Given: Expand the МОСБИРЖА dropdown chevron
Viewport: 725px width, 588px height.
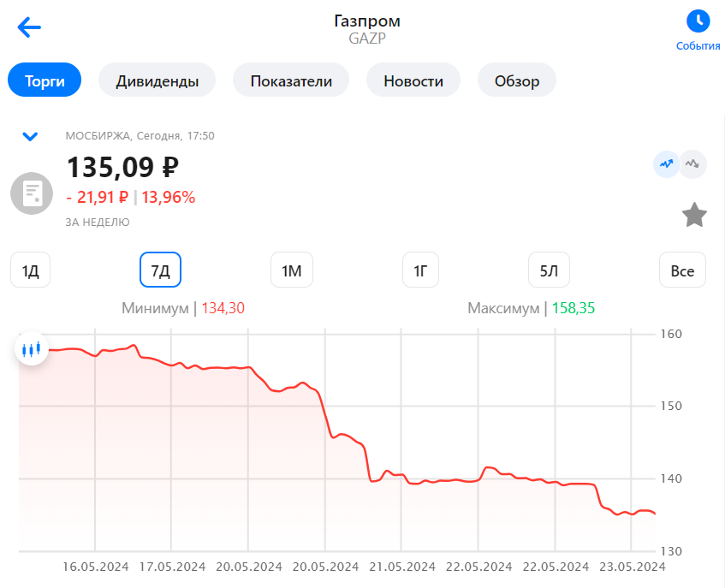Looking at the screenshot, I should coord(31,136).
